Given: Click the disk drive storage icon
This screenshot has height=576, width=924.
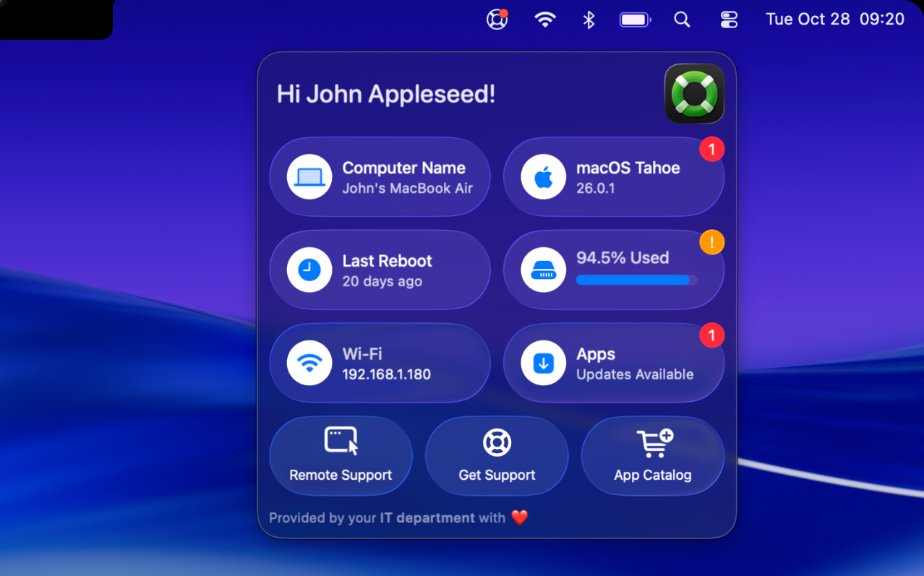Looking at the screenshot, I should click(x=544, y=270).
